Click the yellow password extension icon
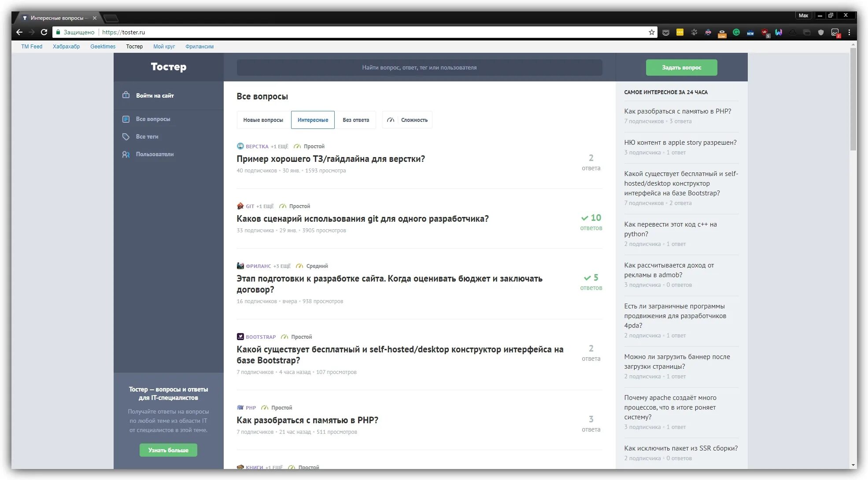The height and width of the screenshot is (480, 868). 680,32
